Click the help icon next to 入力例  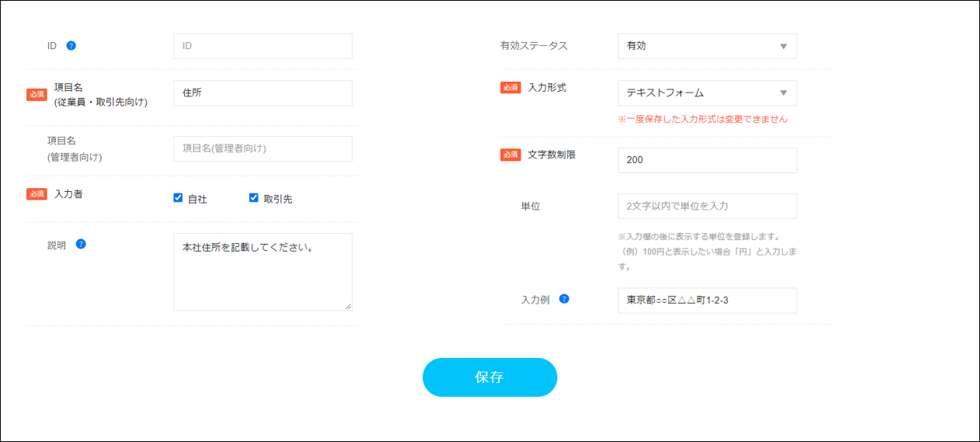pyautogui.click(x=564, y=299)
